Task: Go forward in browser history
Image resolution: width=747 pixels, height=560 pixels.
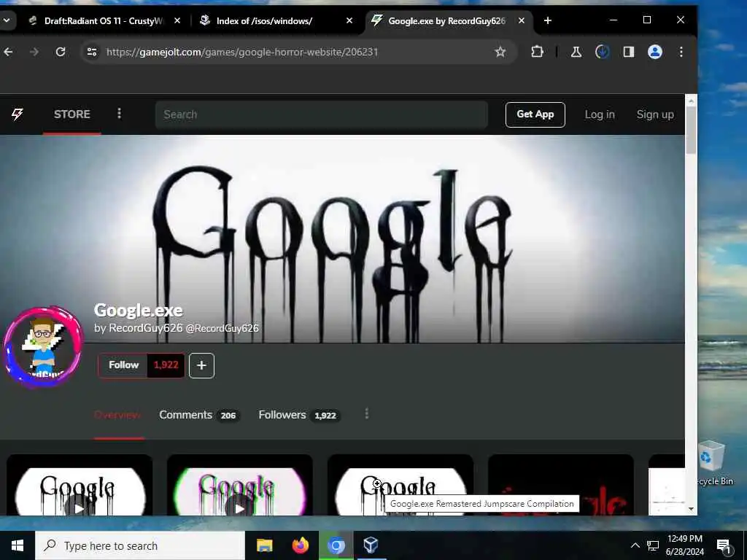Action: (34, 52)
